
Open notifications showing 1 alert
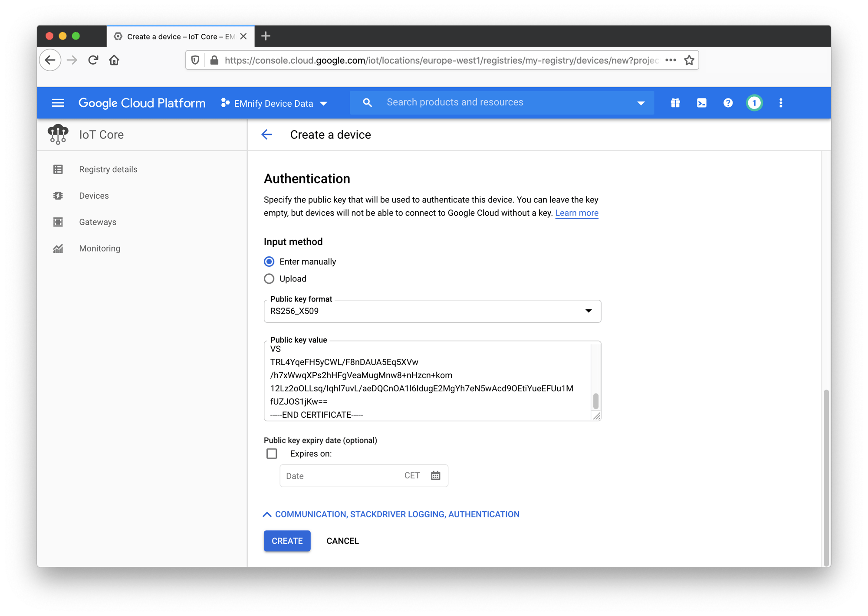coord(754,103)
